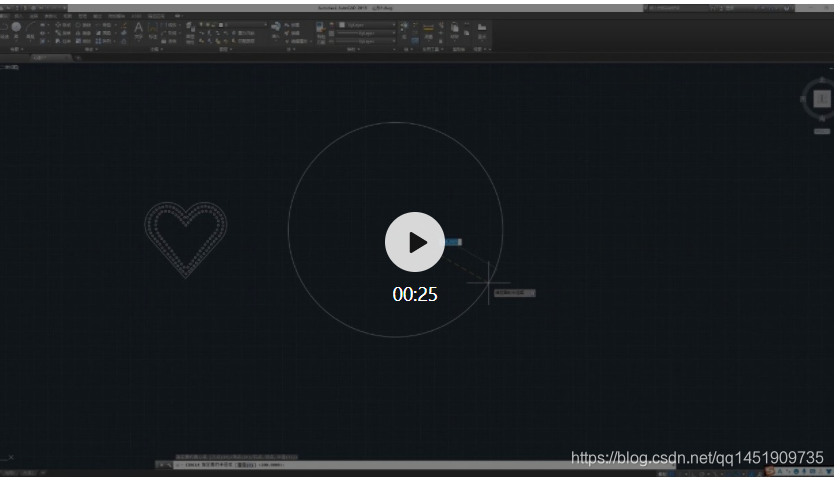Click the ViewCube north direction label
The height and width of the screenshot is (477, 834).
pos(822,80)
